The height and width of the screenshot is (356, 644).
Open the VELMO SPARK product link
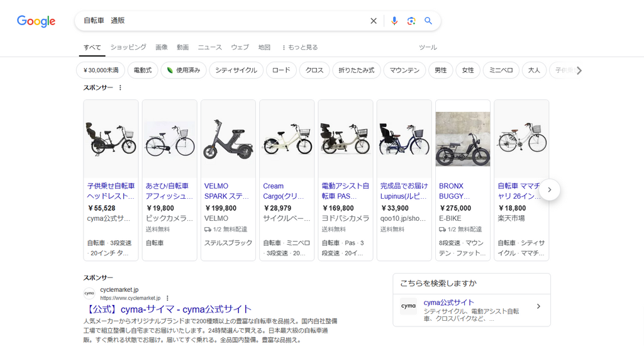pyautogui.click(x=226, y=191)
